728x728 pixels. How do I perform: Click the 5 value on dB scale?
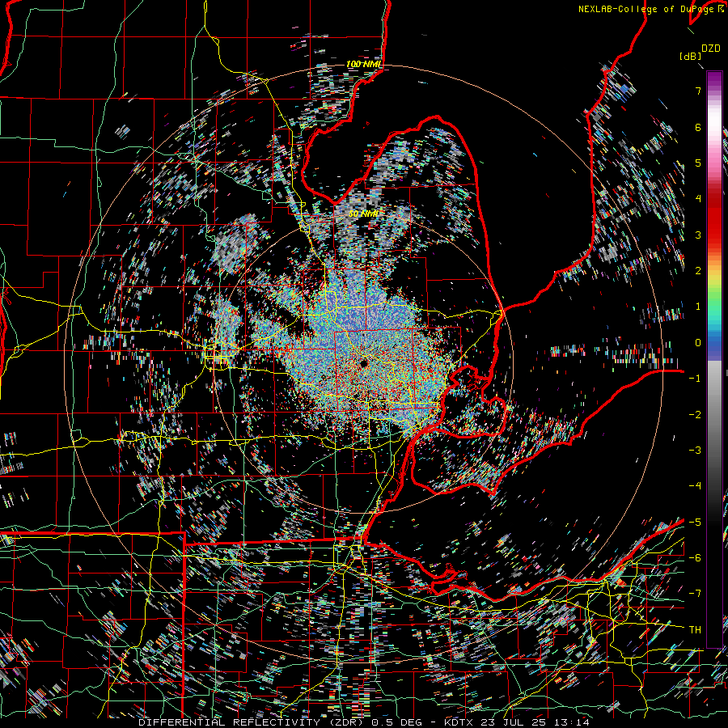pos(698,163)
